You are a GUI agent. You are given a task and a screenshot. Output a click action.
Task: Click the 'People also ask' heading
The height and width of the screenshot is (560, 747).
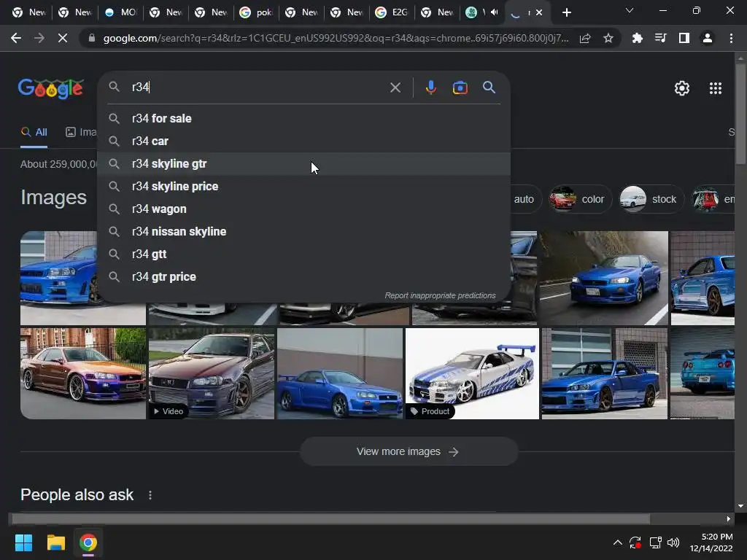point(77,495)
